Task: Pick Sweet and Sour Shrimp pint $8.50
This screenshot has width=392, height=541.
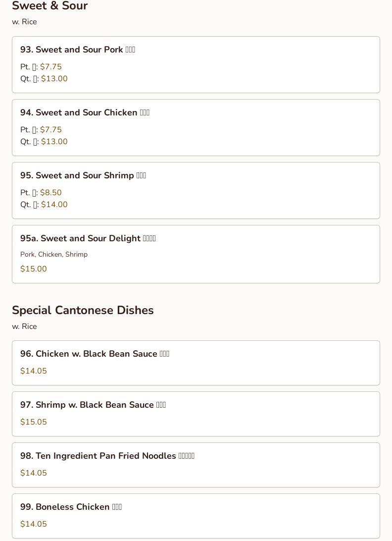Action: click(50, 193)
